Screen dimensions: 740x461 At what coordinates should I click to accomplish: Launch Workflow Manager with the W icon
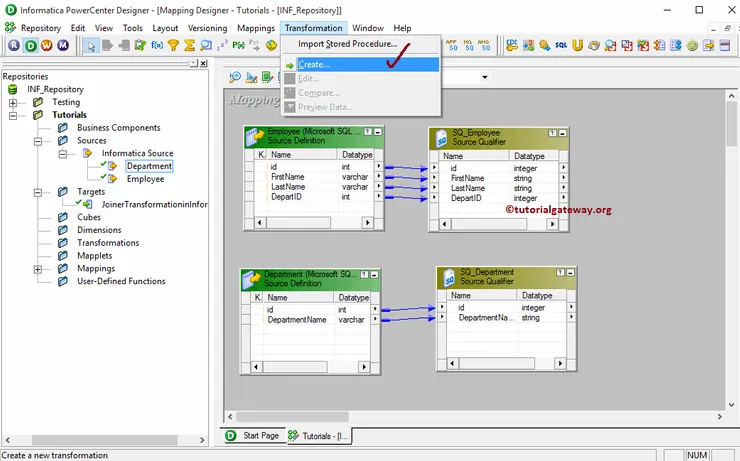(47, 45)
